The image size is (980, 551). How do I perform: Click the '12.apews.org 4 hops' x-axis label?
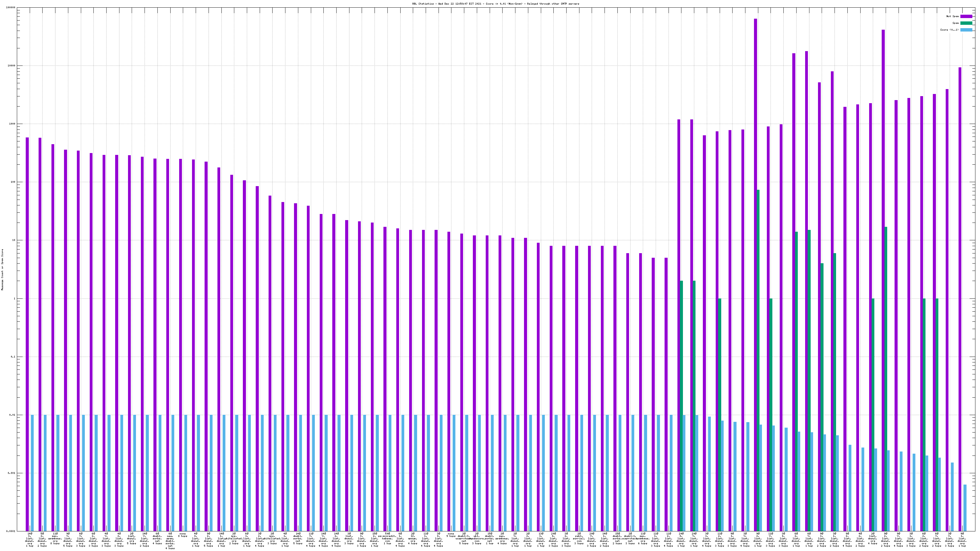(x=413, y=539)
